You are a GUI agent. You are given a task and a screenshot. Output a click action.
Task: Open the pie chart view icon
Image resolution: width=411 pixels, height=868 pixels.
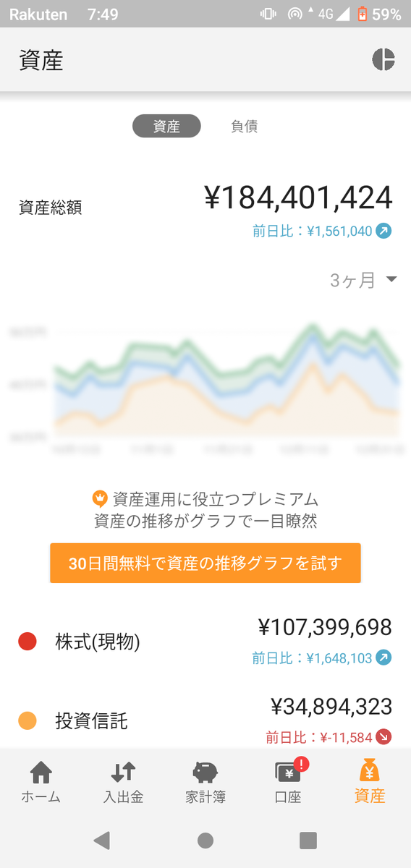pos(384,60)
